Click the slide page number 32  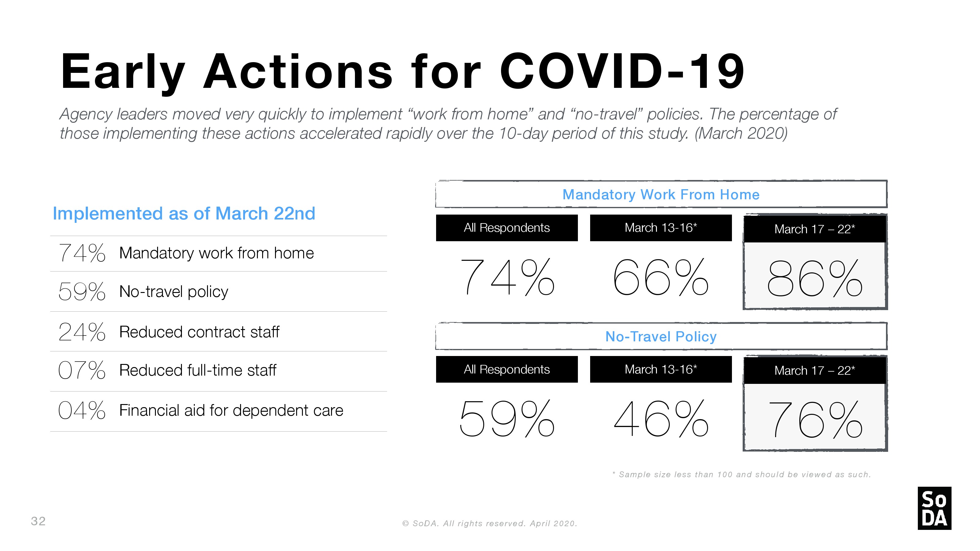click(x=38, y=521)
